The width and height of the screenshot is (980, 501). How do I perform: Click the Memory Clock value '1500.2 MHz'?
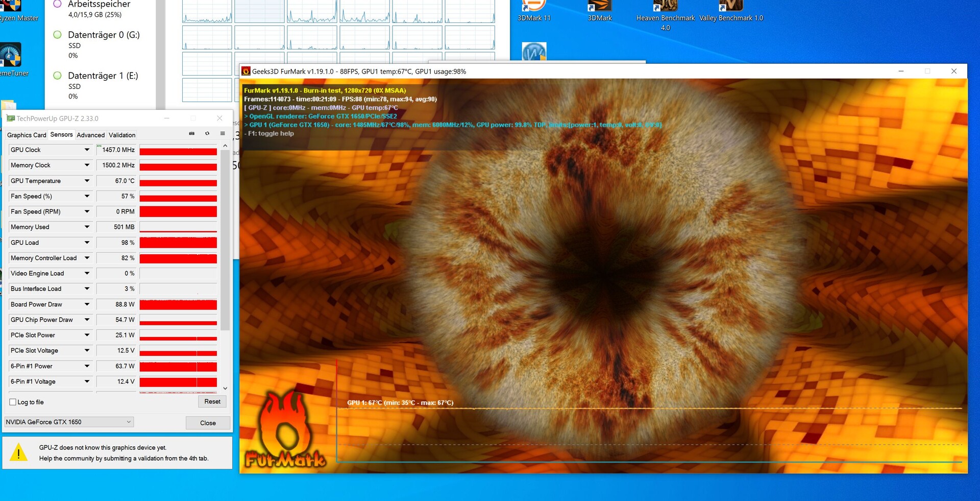coord(118,165)
